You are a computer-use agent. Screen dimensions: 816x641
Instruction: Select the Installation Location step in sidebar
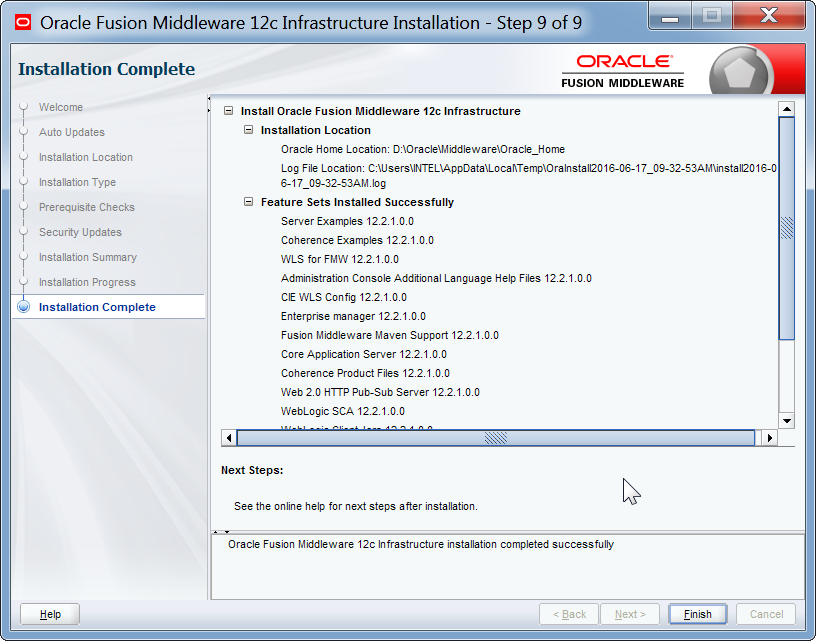[86, 157]
